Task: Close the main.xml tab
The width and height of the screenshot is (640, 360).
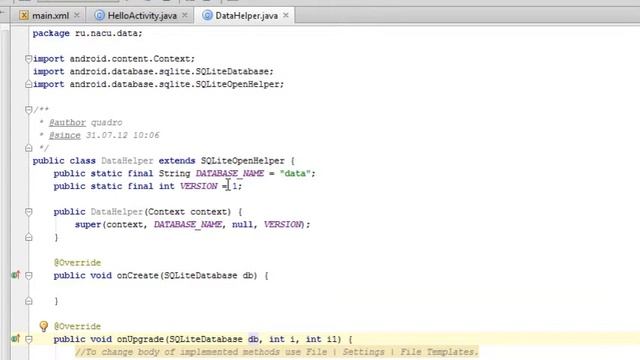Action: [77, 16]
